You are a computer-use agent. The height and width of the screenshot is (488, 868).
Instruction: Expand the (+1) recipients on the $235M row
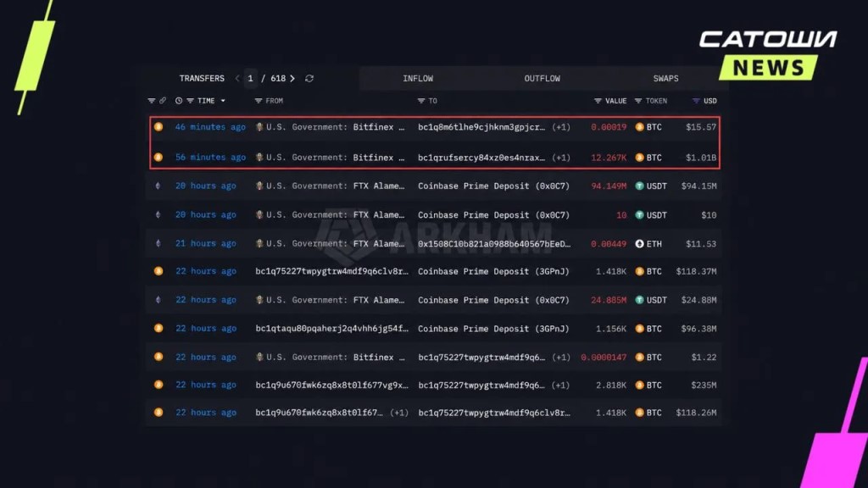[x=561, y=385]
